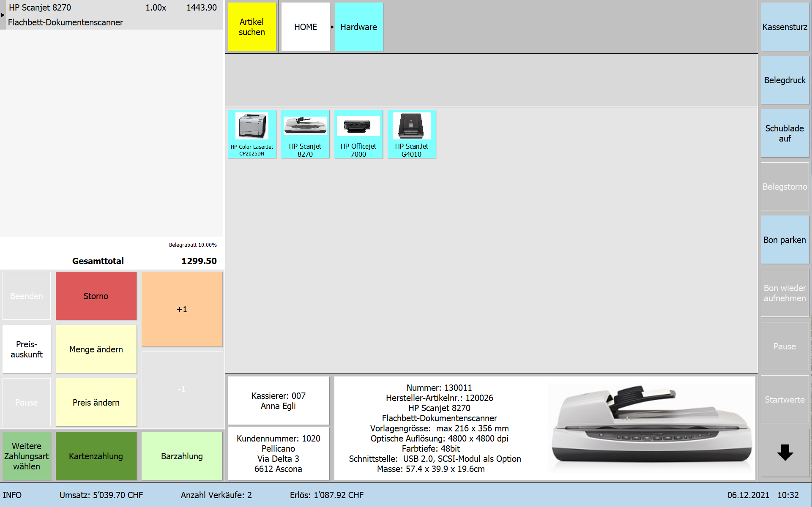Open Artikel suchen search
This screenshot has width=812, height=507.
pos(252,27)
